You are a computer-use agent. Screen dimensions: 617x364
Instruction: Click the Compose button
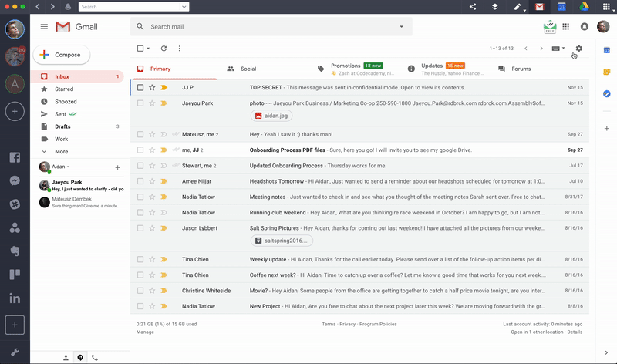point(62,55)
